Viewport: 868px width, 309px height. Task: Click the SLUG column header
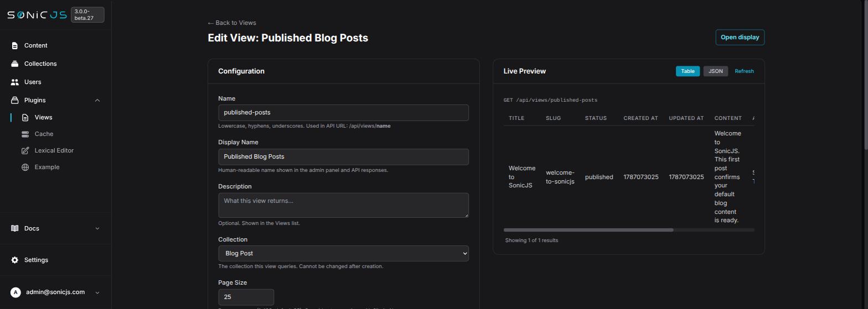pos(553,118)
